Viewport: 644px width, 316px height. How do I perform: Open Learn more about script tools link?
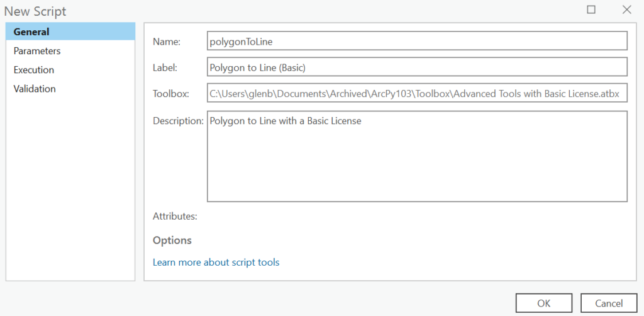216,262
